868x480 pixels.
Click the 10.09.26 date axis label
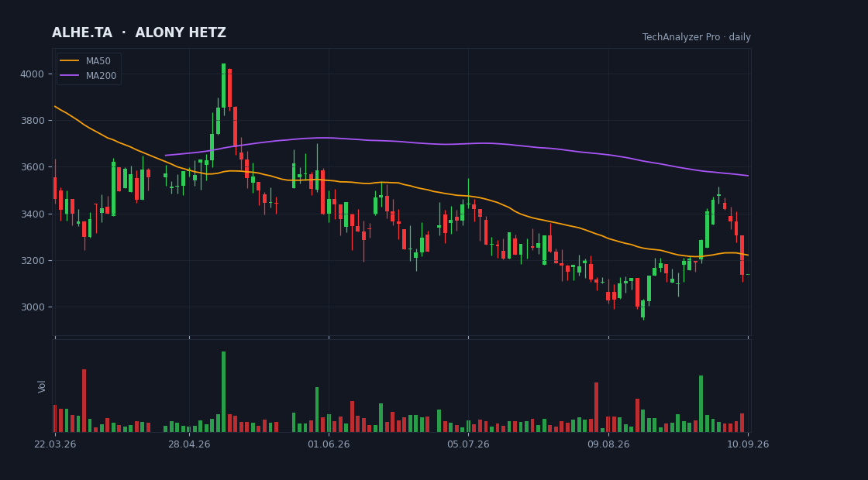pos(748,444)
